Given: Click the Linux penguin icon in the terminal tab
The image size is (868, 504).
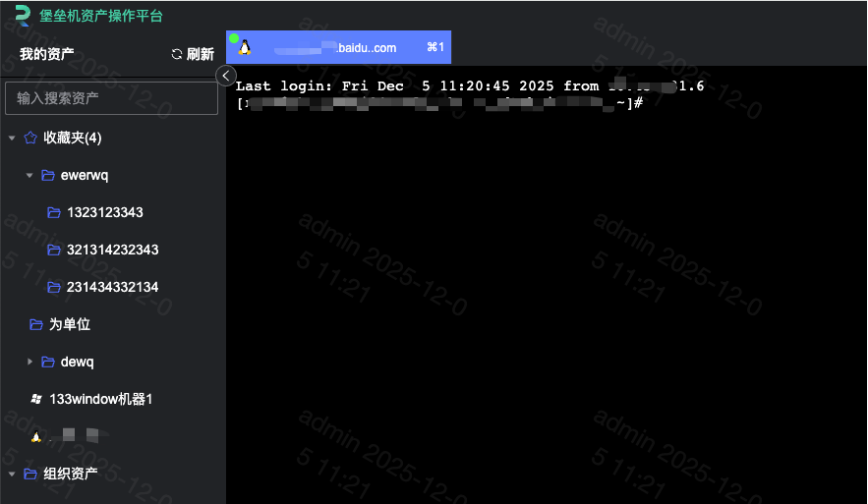Looking at the screenshot, I should (x=245, y=47).
